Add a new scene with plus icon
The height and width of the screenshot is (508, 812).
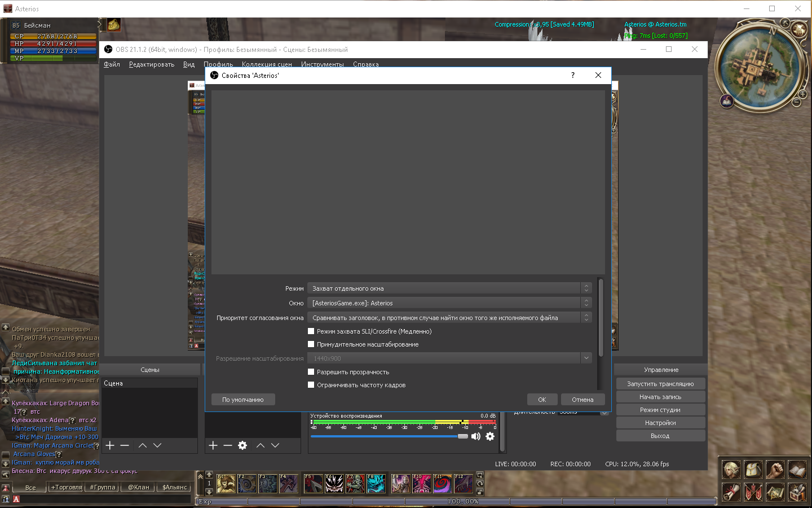point(110,445)
